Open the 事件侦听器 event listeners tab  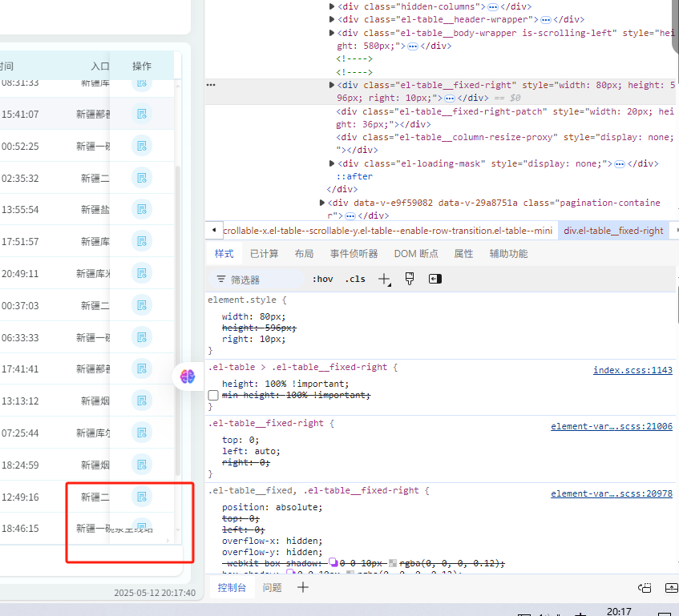[354, 254]
